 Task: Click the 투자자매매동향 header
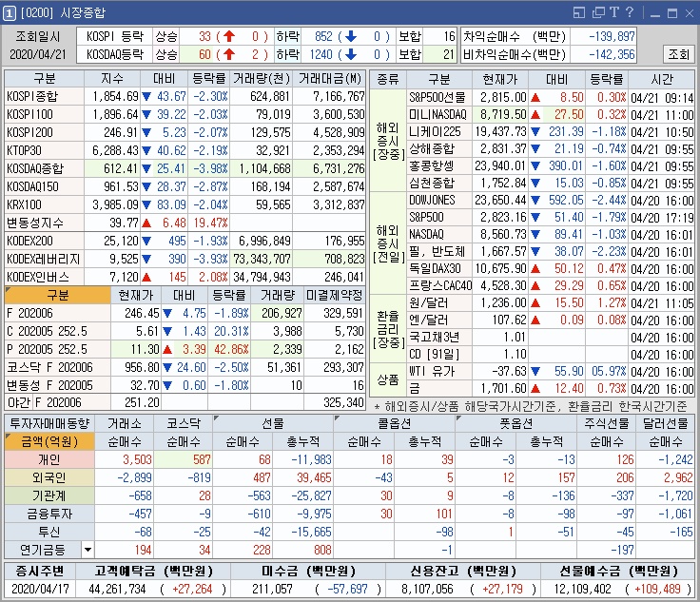[49, 423]
